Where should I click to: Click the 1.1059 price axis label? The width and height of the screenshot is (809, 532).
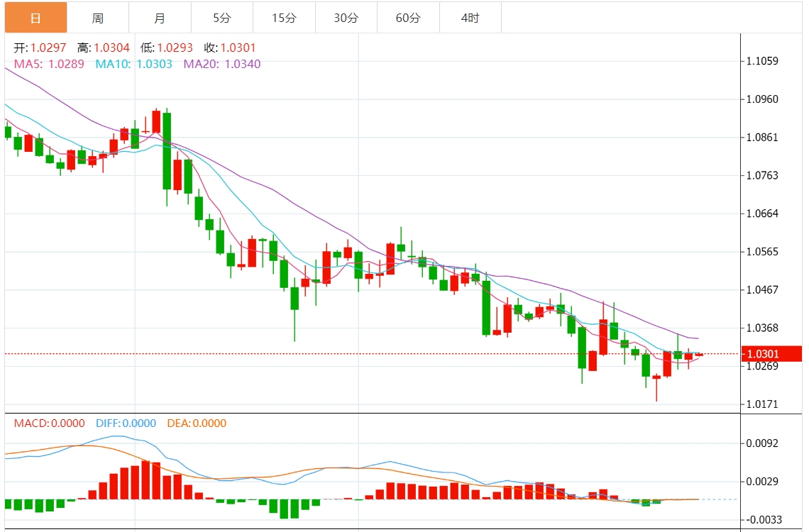[762, 61]
